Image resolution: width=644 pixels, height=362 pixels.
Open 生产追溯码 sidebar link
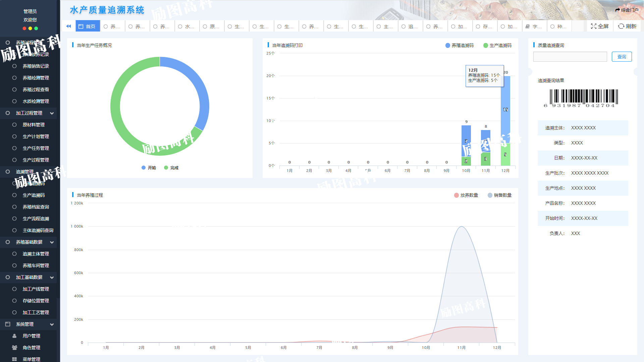click(x=34, y=195)
